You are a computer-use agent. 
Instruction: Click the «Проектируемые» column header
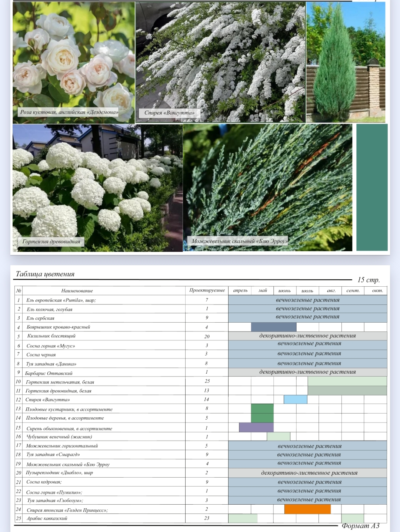coord(207,290)
